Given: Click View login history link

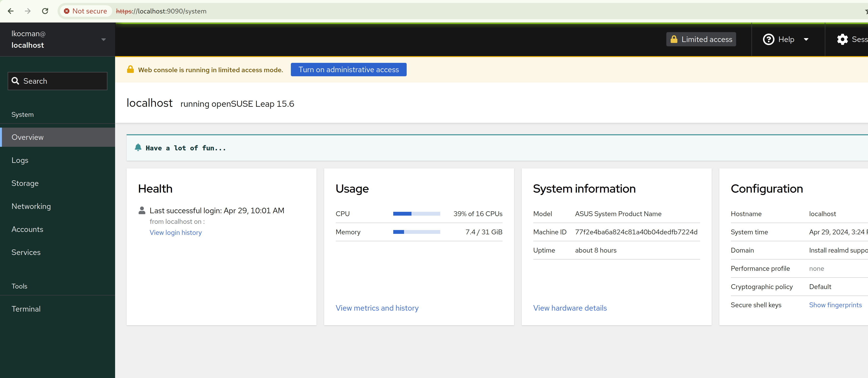Looking at the screenshot, I should [176, 232].
